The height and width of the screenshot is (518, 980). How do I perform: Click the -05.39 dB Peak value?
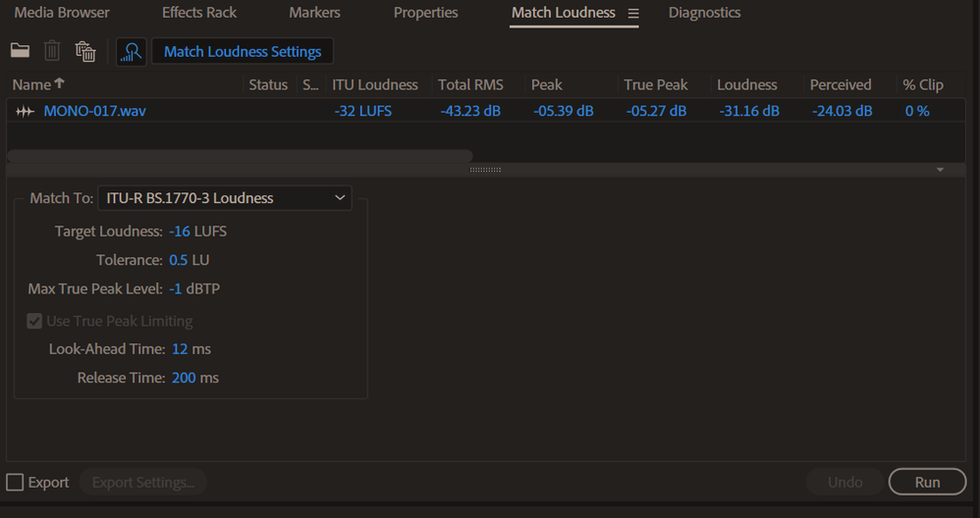point(563,111)
